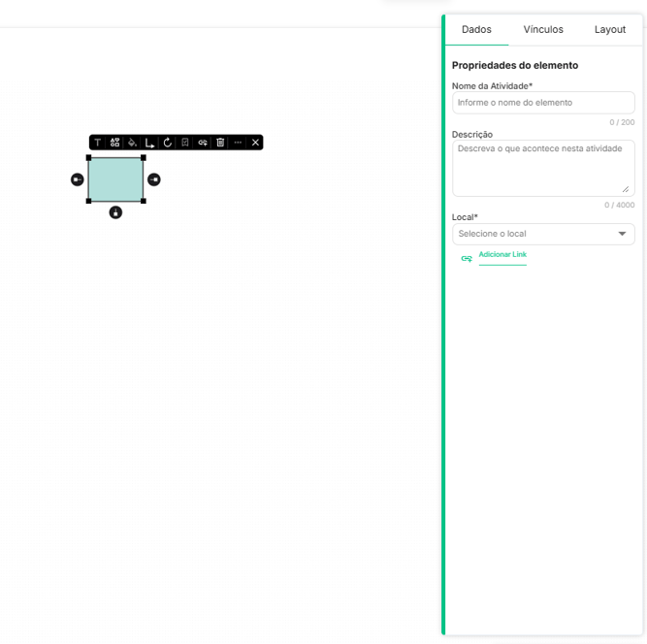Open the more options ellipsis menu

click(x=238, y=143)
